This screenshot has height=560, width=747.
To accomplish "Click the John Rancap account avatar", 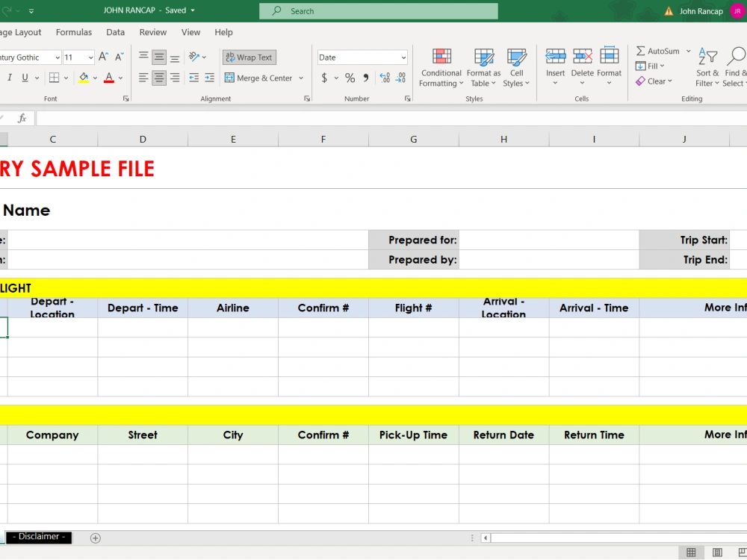I will 737,11.
